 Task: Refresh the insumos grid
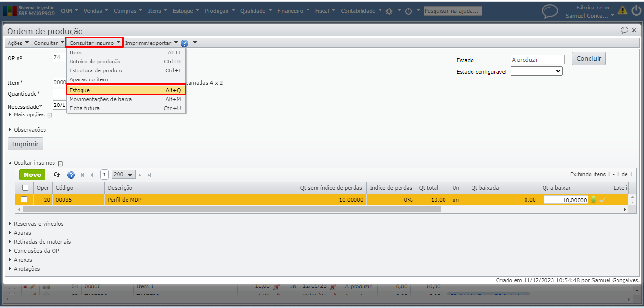click(x=56, y=175)
